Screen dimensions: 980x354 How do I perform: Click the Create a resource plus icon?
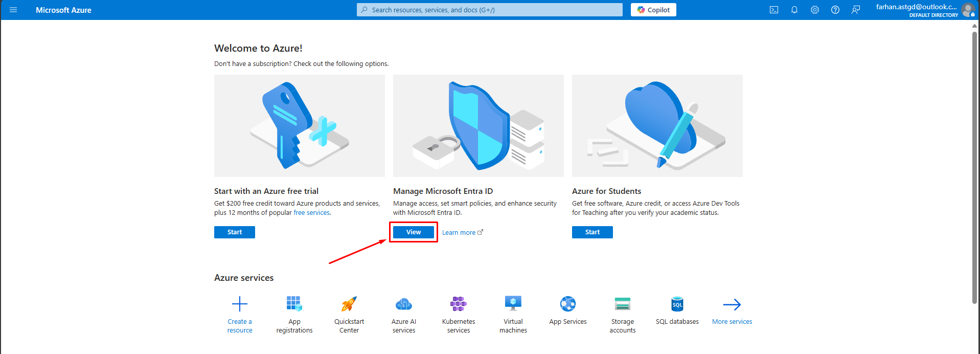[240, 304]
